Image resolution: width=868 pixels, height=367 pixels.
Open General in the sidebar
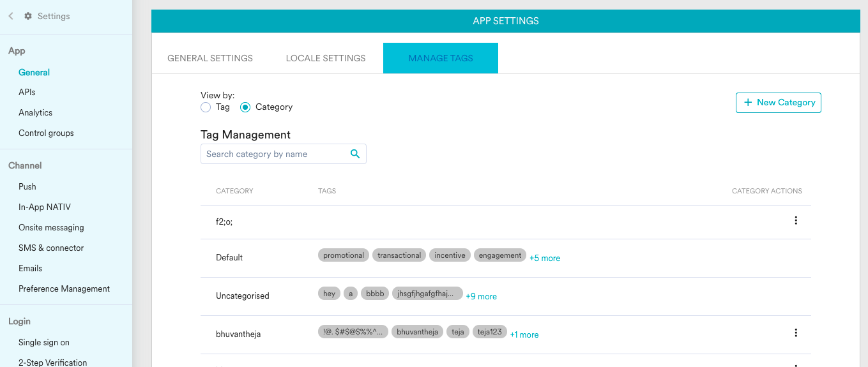click(x=34, y=72)
